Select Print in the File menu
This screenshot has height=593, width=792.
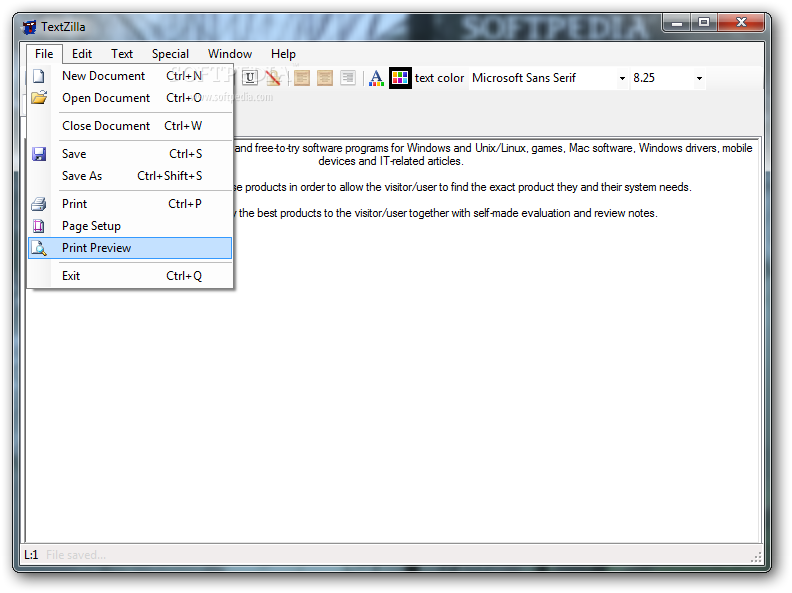pos(130,204)
